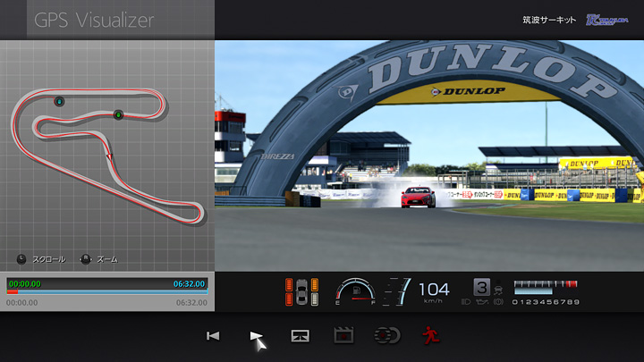Click the playback timeline progress bar
Screen dimensions: 644x362
coord(107,291)
